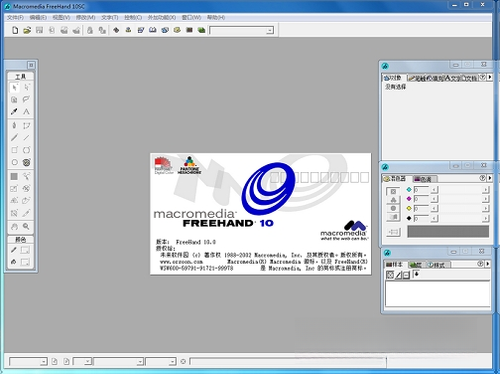500x374 pixels.
Task: Select the Pen tool
Action: (x=14, y=126)
